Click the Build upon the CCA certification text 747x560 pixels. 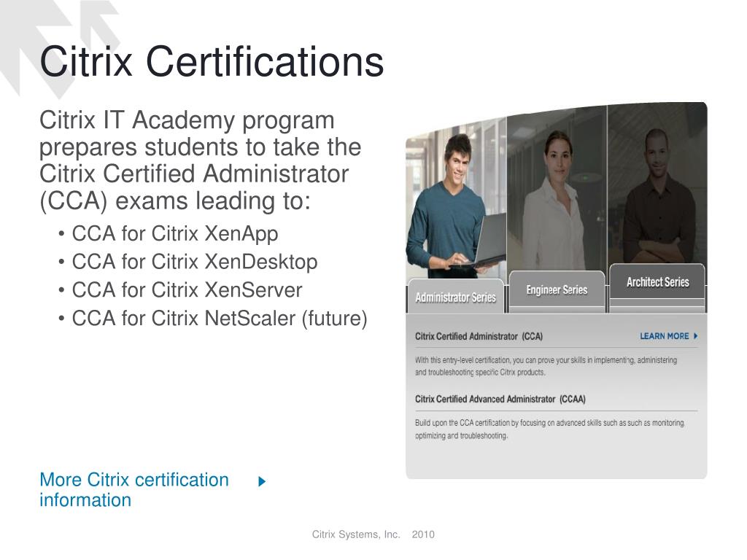[550, 429]
